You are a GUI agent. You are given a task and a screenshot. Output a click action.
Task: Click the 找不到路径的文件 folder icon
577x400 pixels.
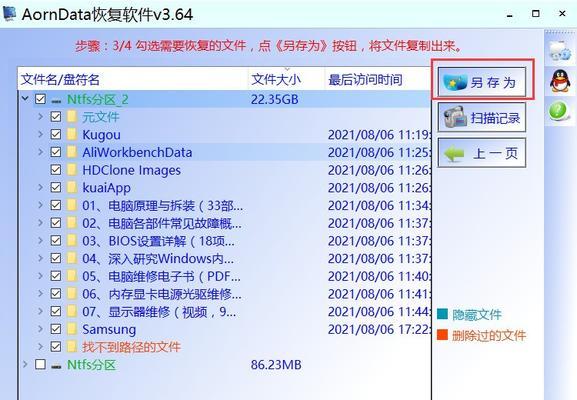point(72,346)
